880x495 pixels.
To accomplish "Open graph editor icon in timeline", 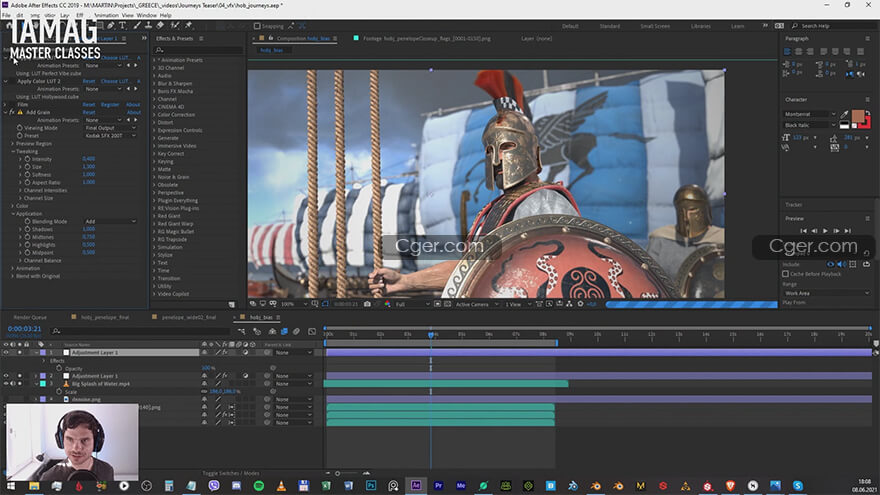I will 312,332.
